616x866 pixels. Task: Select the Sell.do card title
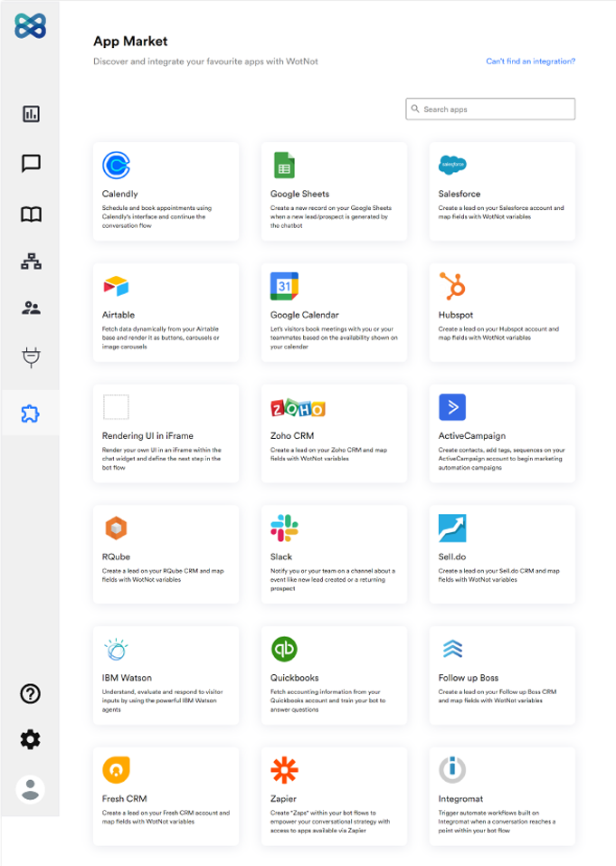point(452,557)
